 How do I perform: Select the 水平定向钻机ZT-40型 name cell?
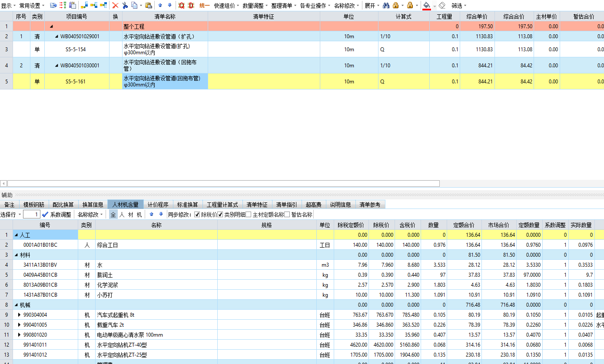[156, 345]
